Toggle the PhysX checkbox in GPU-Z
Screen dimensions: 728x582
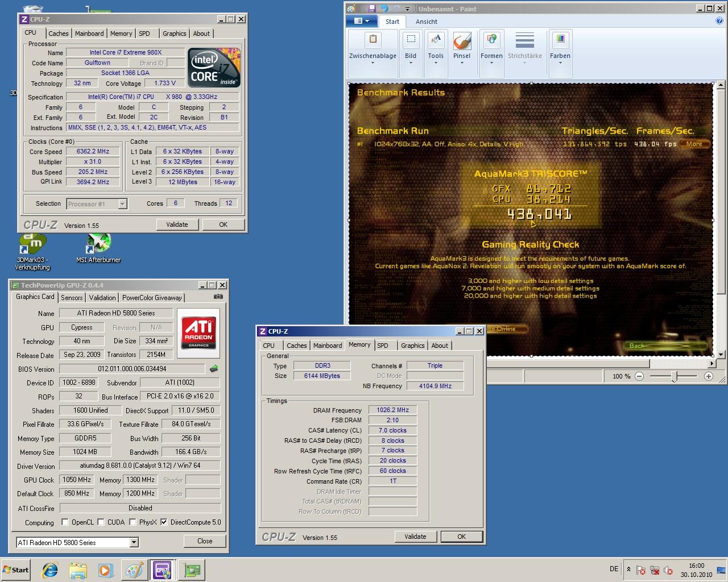click(133, 522)
